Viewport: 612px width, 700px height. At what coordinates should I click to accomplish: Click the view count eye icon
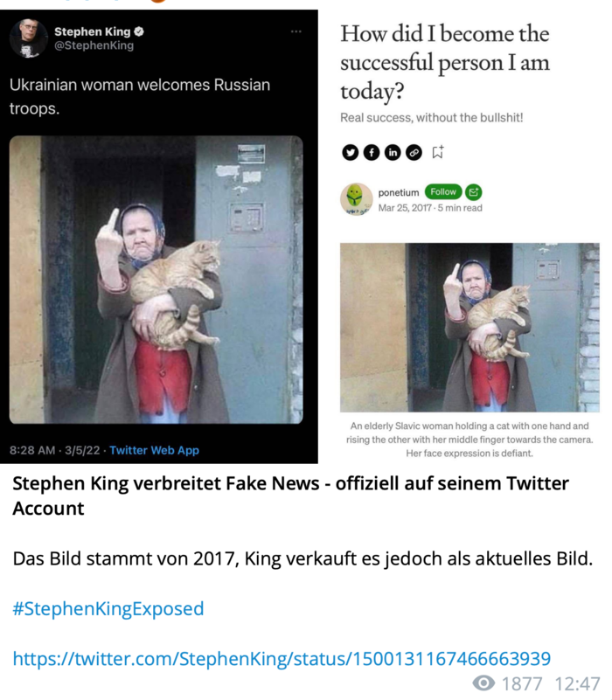pos(483,683)
